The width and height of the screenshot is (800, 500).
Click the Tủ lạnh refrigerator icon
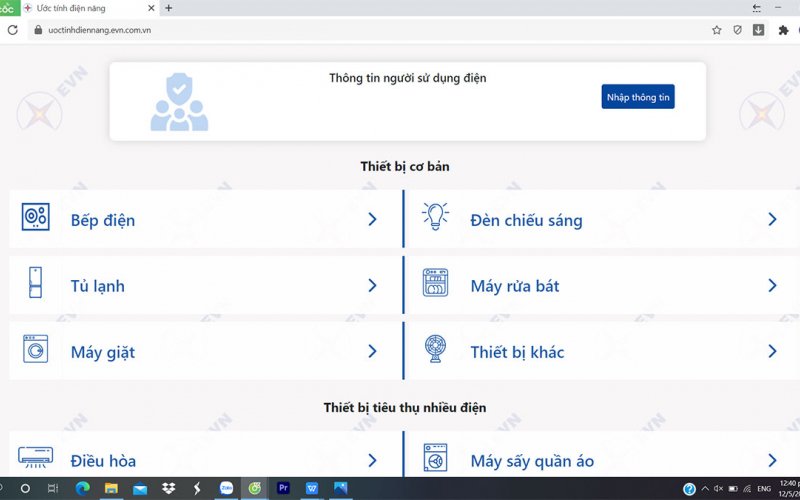coord(35,282)
